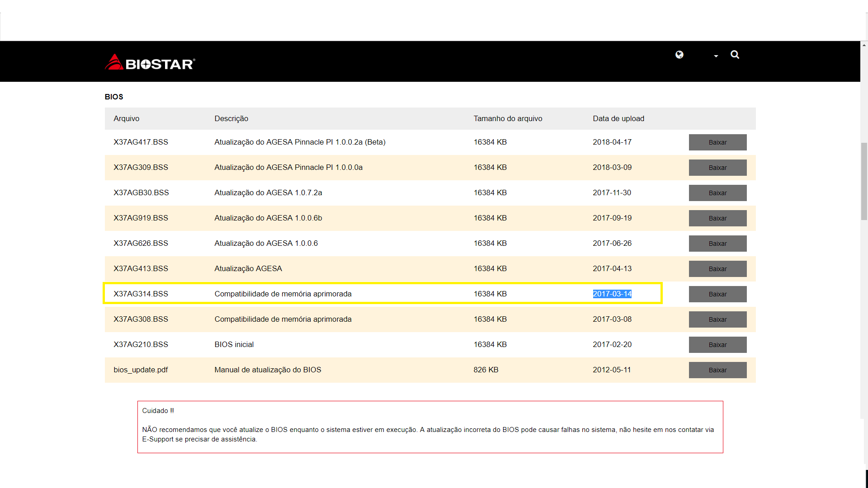Select file name X37AG417.BSS

(141, 142)
